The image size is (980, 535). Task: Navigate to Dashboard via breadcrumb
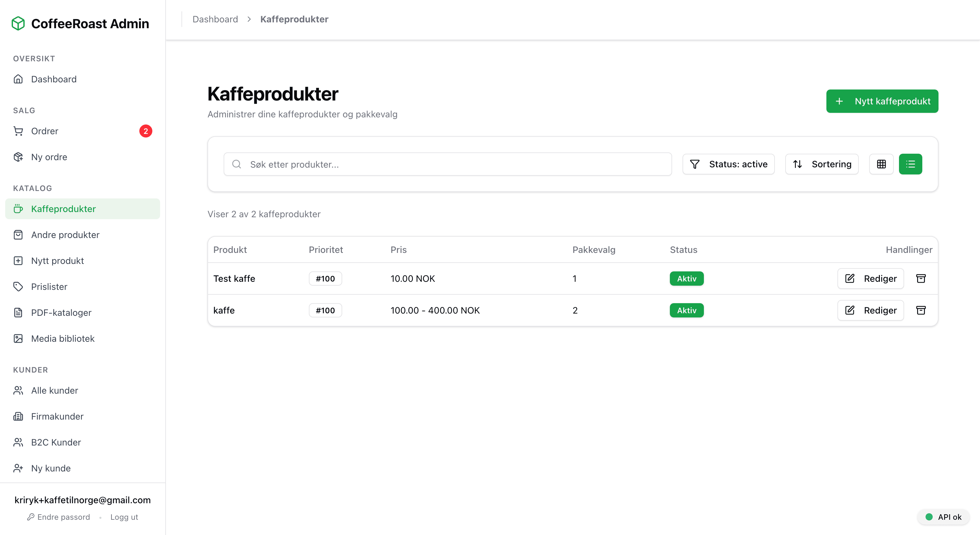(x=215, y=19)
